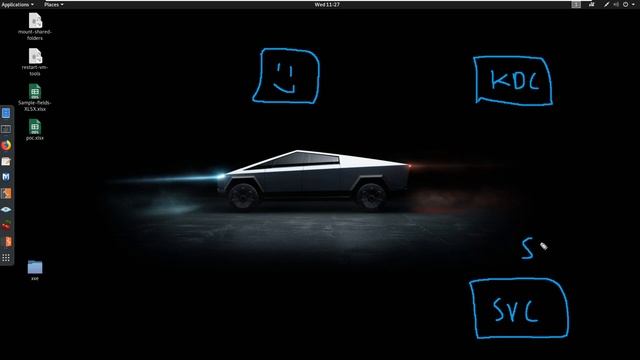The width and height of the screenshot is (640, 360).
Task: Select the restart-vm-tools desktop script
Action: pyautogui.click(x=35, y=62)
